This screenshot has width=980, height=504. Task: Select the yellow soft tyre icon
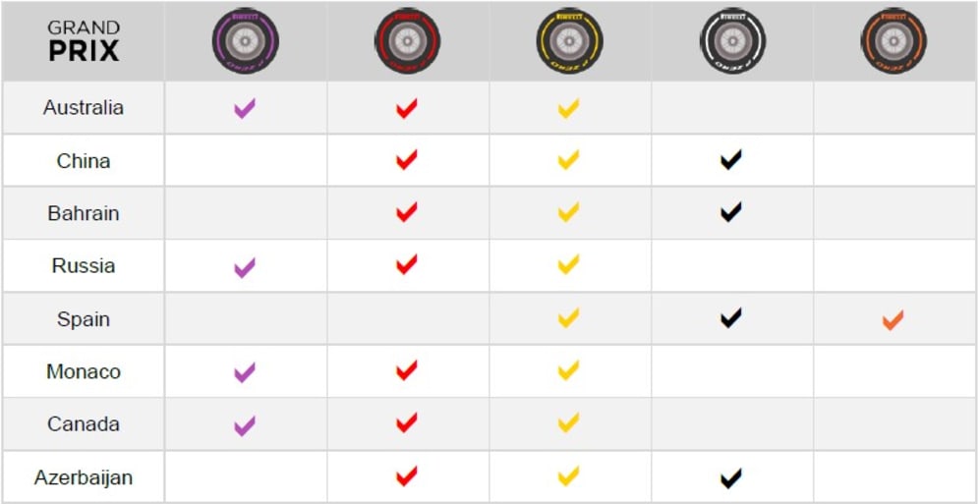[x=569, y=41]
